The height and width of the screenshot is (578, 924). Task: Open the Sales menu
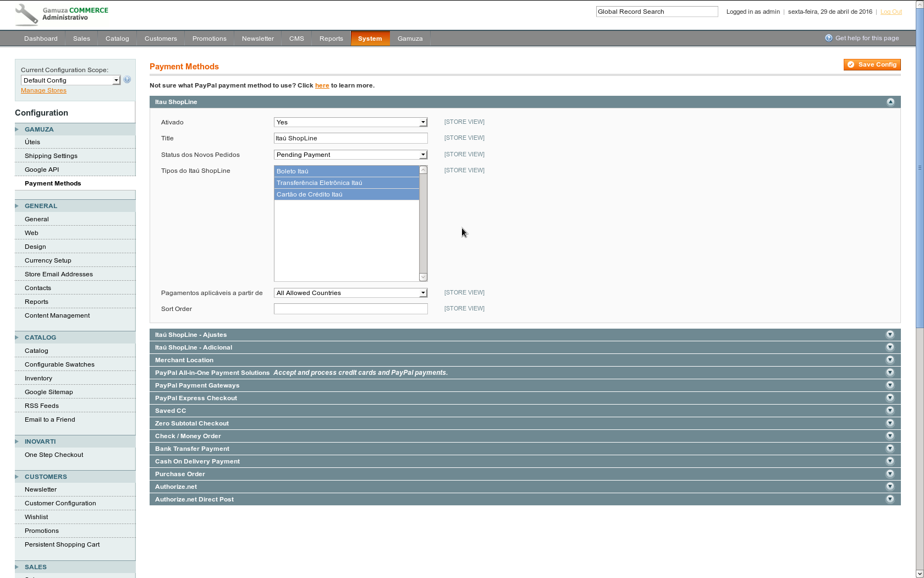point(81,39)
